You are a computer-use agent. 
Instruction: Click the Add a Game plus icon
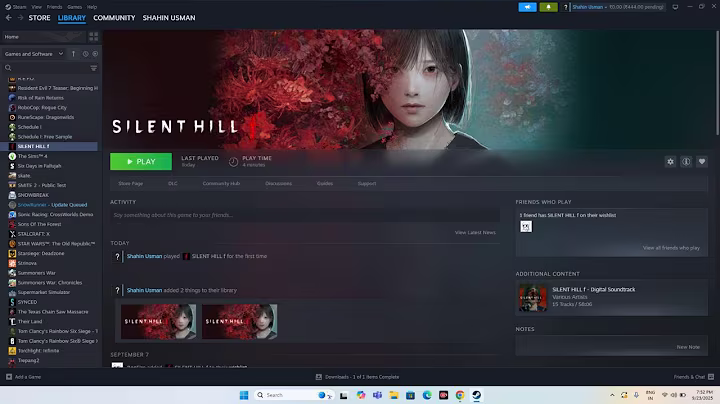[x=9, y=377]
